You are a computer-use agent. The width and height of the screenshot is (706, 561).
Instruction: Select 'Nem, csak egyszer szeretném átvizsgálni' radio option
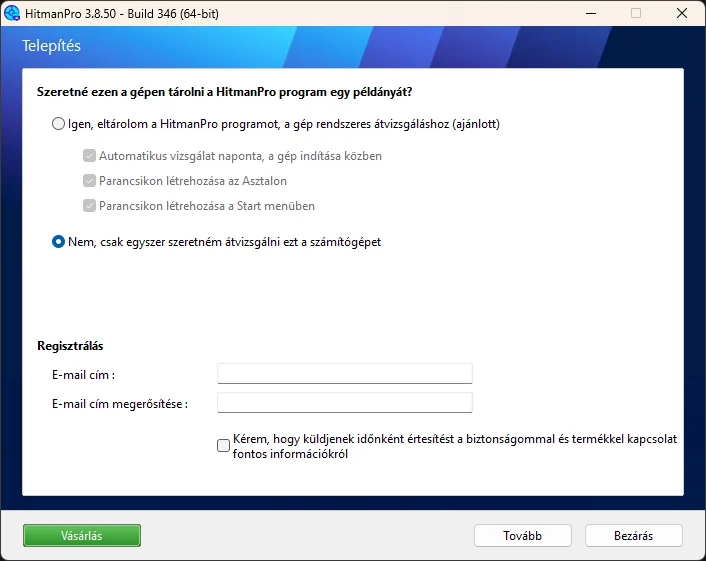pos(58,242)
